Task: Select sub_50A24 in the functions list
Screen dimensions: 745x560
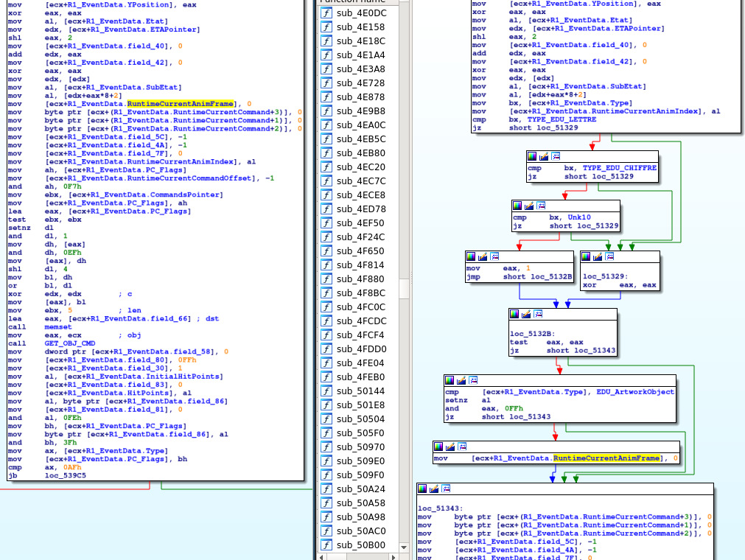Action: (360, 489)
